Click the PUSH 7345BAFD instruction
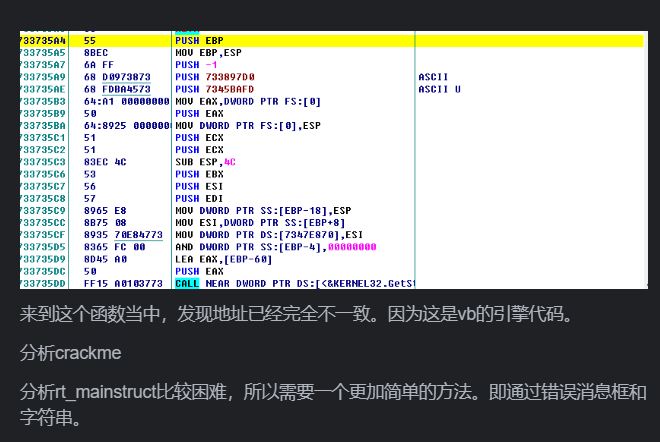This screenshot has height=442, width=660. (x=214, y=88)
